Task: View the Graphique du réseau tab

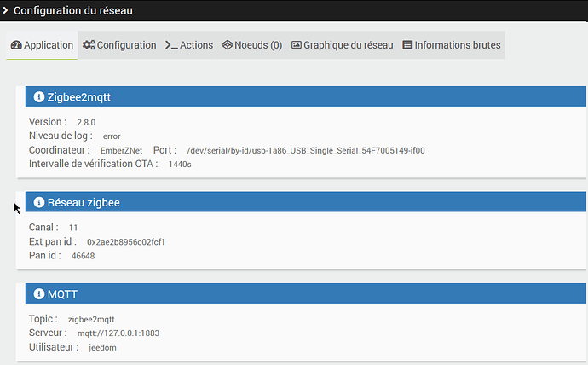Action: (343, 45)
